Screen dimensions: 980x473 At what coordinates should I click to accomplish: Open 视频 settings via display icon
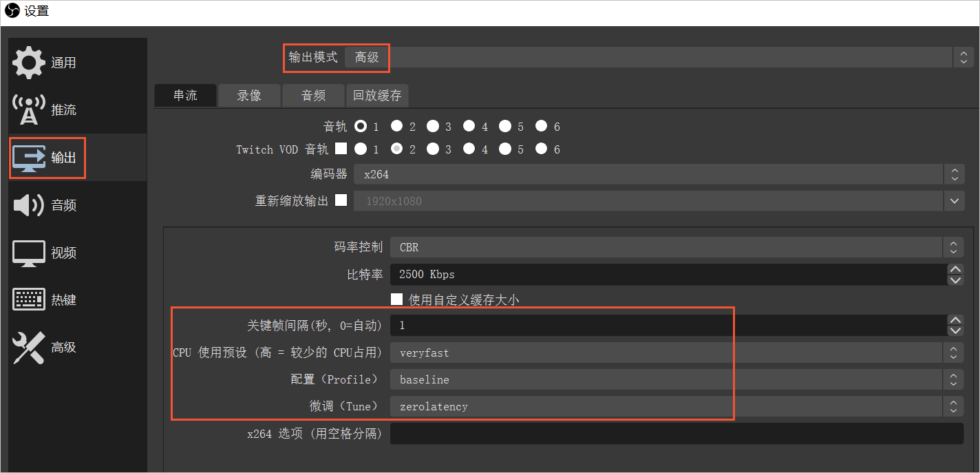28,252
